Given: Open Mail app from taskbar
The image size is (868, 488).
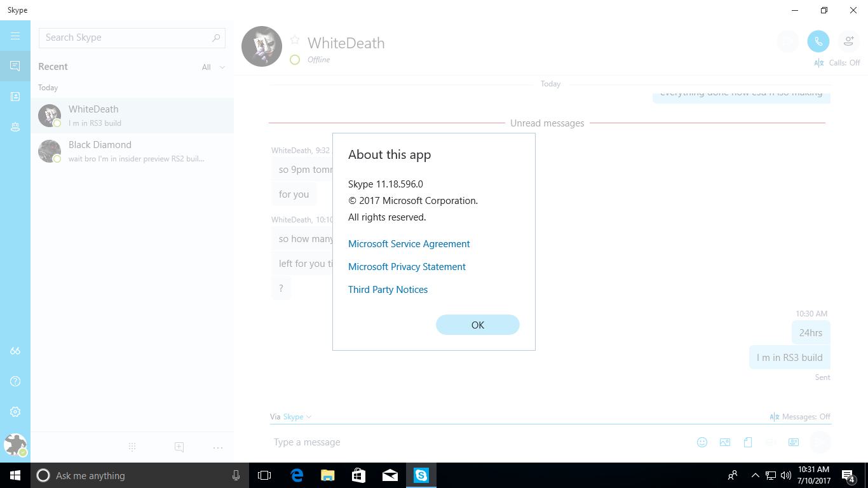Looking at the screenshot, I should [x=390, y=475].
